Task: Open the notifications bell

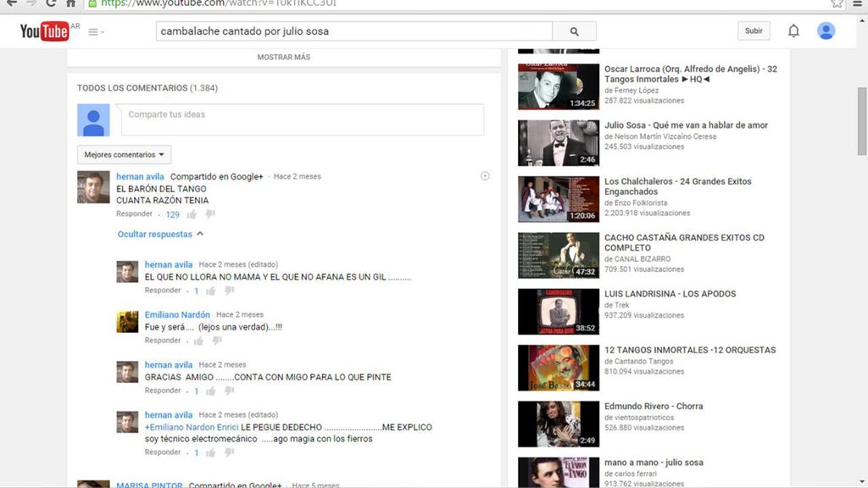Action: click(793, 31)
